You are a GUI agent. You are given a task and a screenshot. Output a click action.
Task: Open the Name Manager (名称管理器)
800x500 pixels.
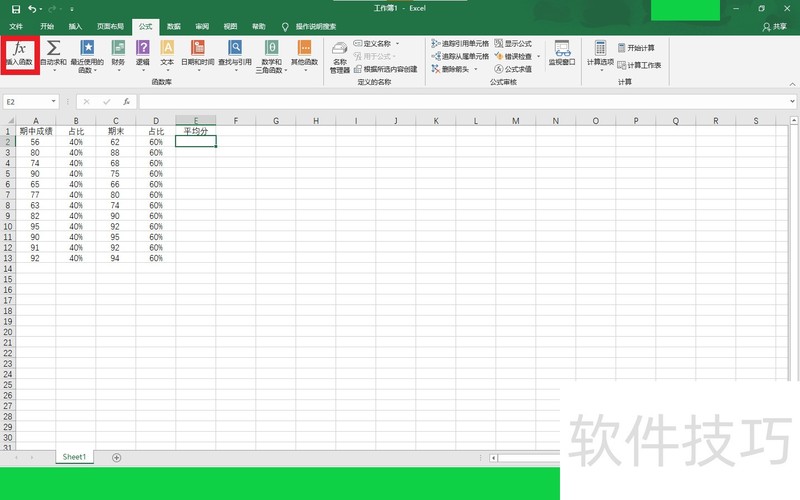point(339,58)
